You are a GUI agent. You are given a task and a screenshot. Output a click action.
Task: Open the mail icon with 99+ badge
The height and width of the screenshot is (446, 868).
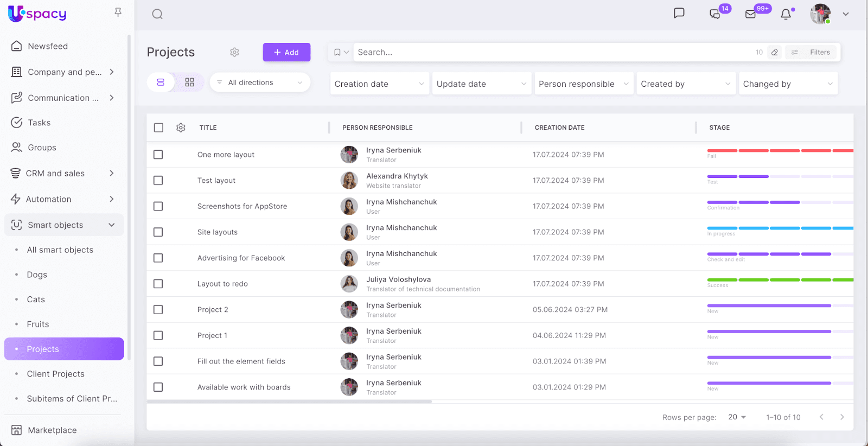pos(751,14)
